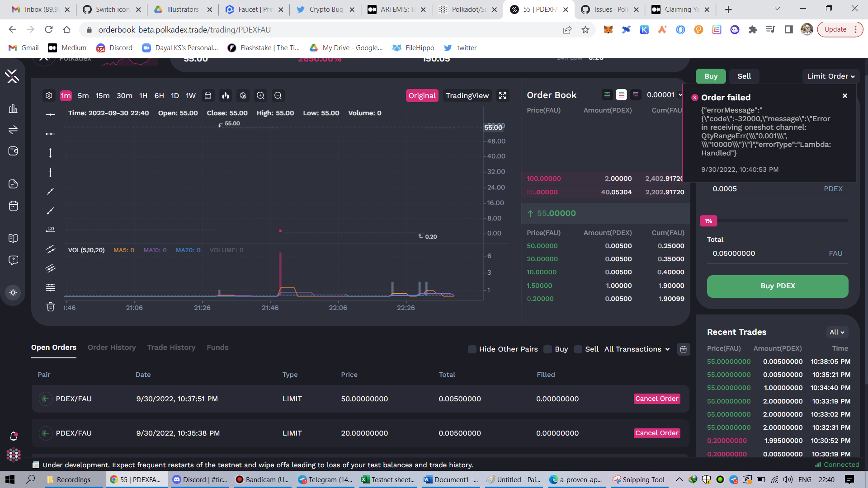Cancel the 50.00000000 price limit order

(656, 399)
